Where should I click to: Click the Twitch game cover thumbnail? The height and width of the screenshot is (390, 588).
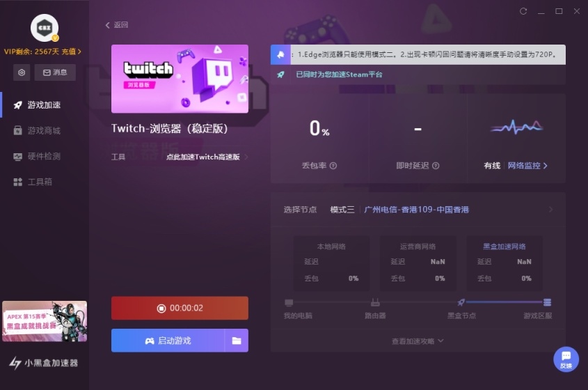coord(180,79)
